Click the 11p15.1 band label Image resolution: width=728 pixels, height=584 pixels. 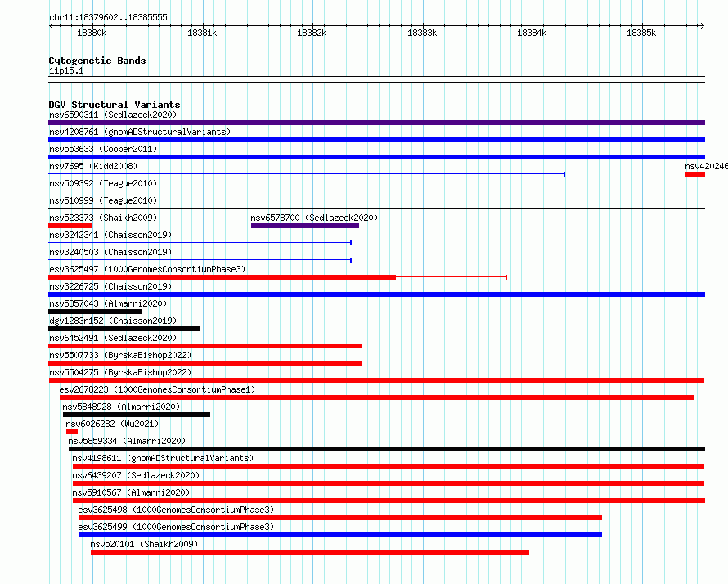66,70
